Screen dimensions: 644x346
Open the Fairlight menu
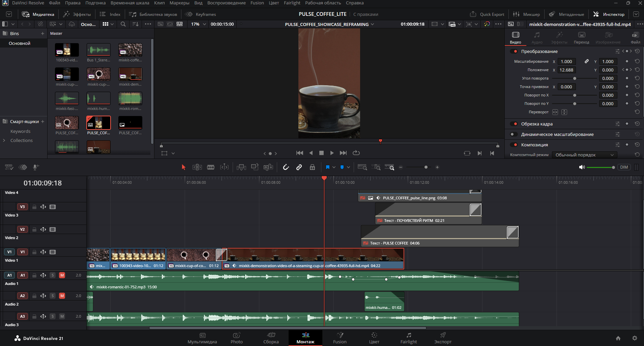292,3
